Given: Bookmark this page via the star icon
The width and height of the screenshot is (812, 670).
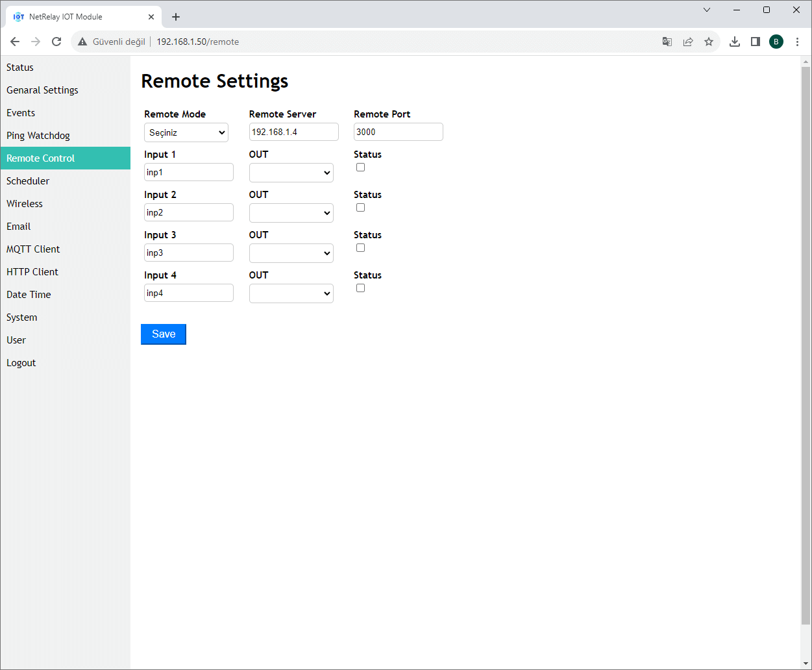Looking at the screenshot, I should tap(708, 41).
